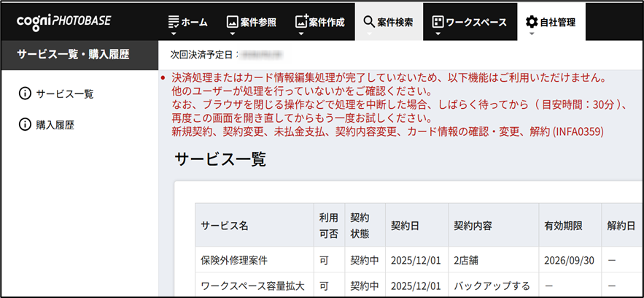Screen dimensions: 644x298
Task: Click the ワークスペース panel icon
Action: (438, 22)
